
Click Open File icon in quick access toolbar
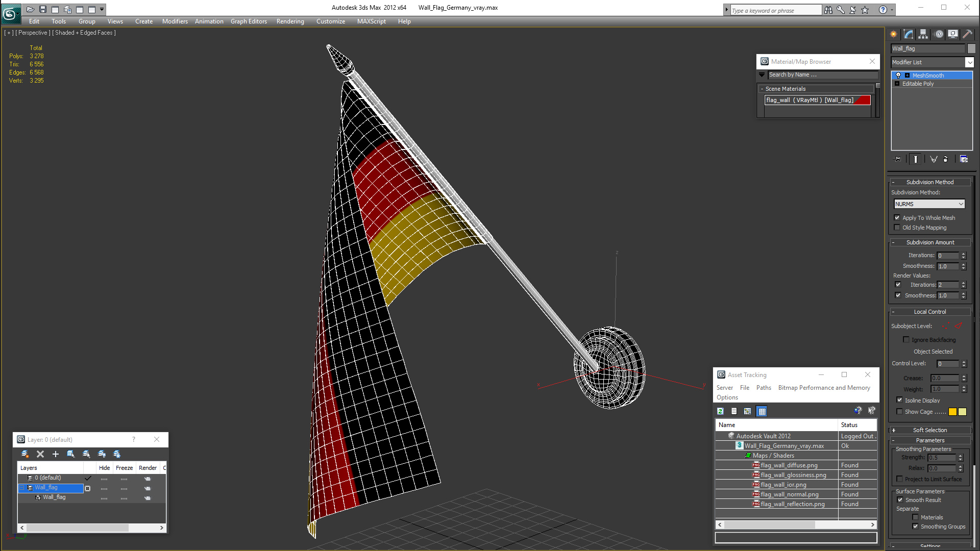click(x=31, y=9)
